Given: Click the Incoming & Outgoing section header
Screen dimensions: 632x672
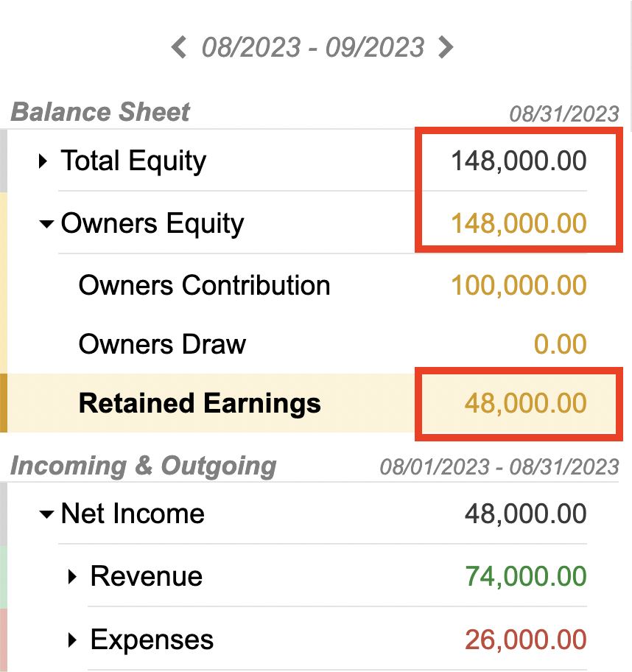Looking at the screenshot, I should click(143, 466).
